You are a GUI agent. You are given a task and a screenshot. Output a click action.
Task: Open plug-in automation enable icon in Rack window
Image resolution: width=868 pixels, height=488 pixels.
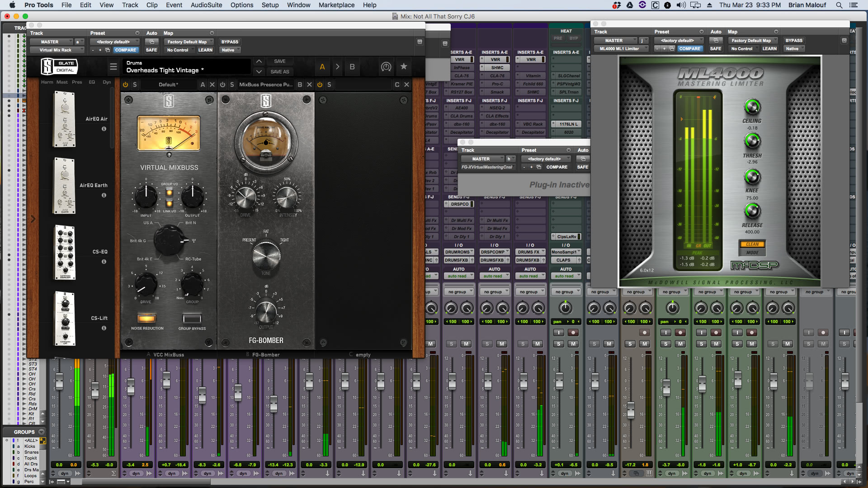tap(152, 42)
